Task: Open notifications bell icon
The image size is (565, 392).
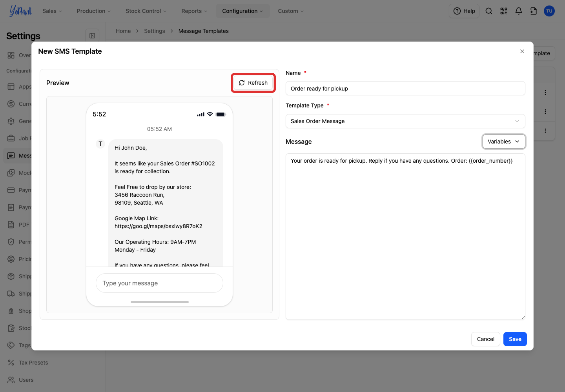Action: 519,11
